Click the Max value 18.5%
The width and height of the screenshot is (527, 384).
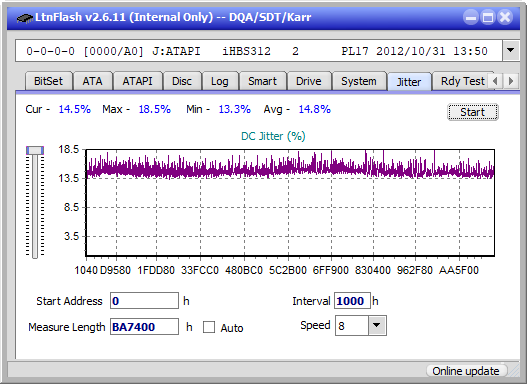155,109
